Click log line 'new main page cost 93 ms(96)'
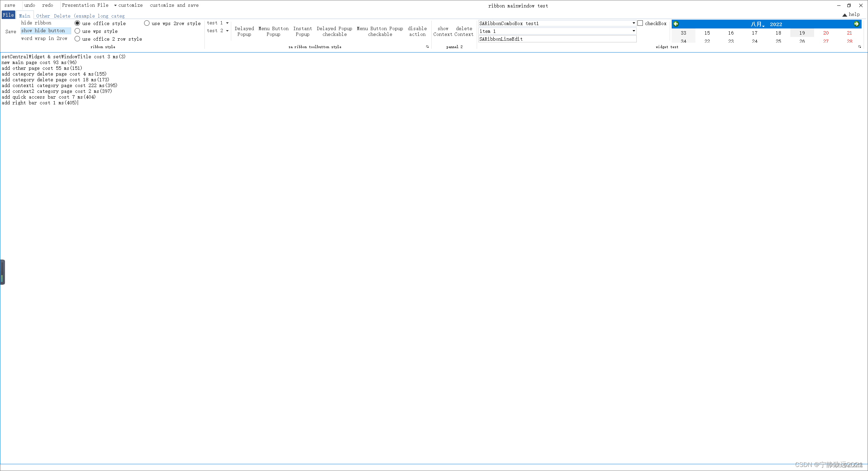The image size is (868, 471). click(39, 62)
